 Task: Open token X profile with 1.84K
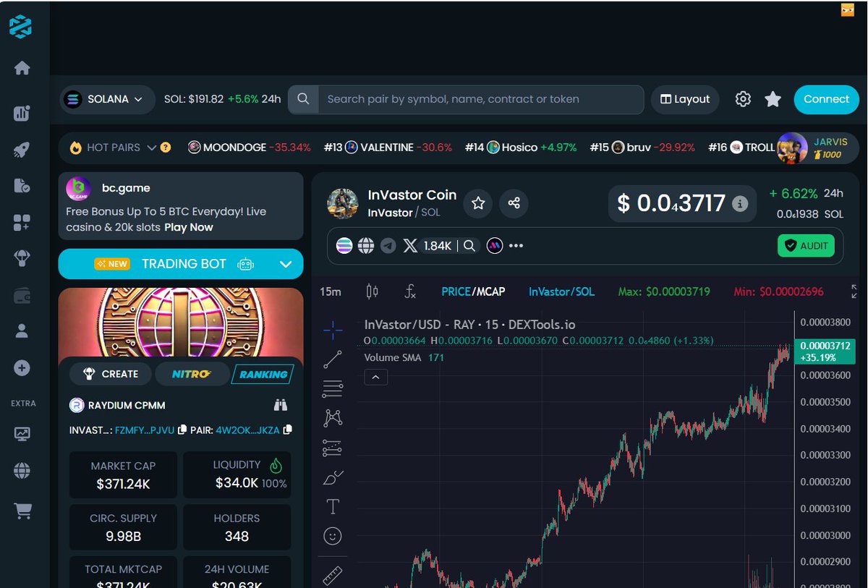point(427,246)
